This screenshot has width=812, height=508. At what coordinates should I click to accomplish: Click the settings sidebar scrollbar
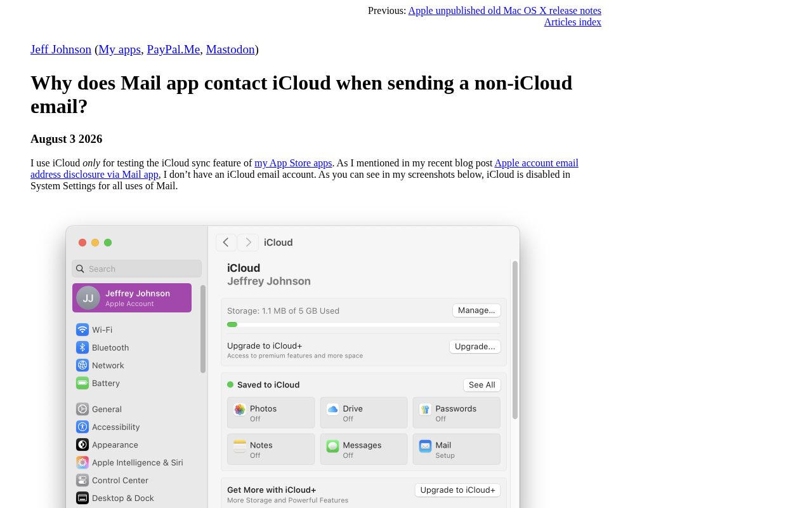pos(203,329)
